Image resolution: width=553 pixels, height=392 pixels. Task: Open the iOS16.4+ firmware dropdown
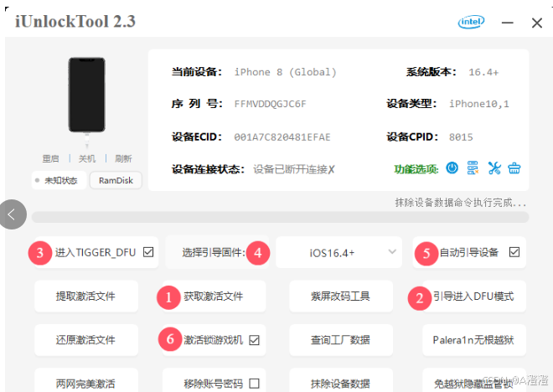[x=339, y=252]
